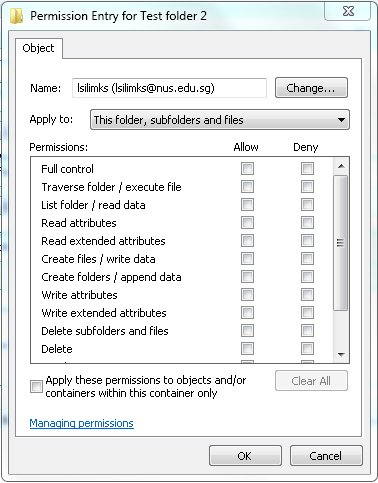This screenshot has height=483, width=378.
Task: Click the Cancel button
Action: point(326,456)
